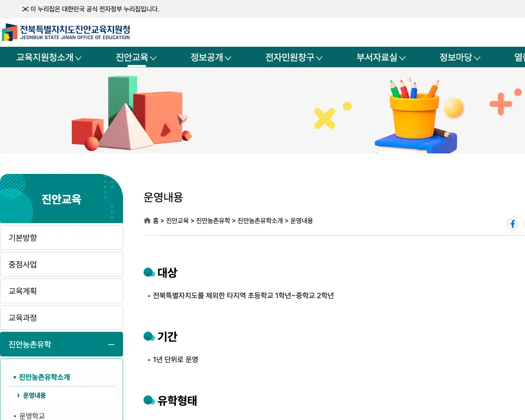
Task: Share the page via the Facebook icon
Action: pyautogui.click(x=512, y=224)
